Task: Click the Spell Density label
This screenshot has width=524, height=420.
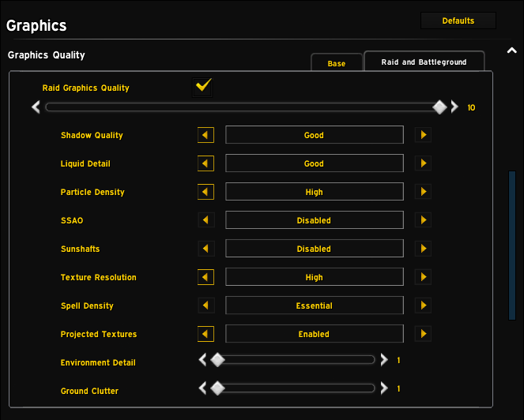Action: tap(87, 306)
